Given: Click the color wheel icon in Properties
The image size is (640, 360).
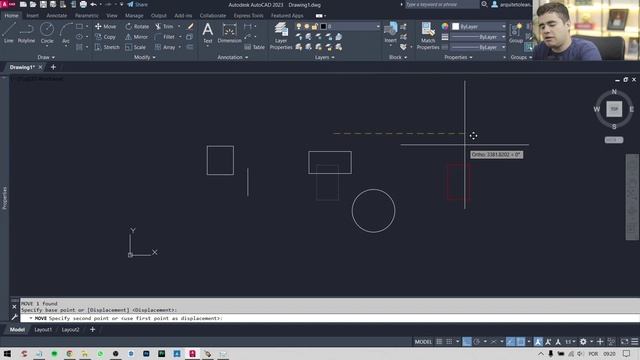Looking at the screenshot, I should [x=445, y=27].
